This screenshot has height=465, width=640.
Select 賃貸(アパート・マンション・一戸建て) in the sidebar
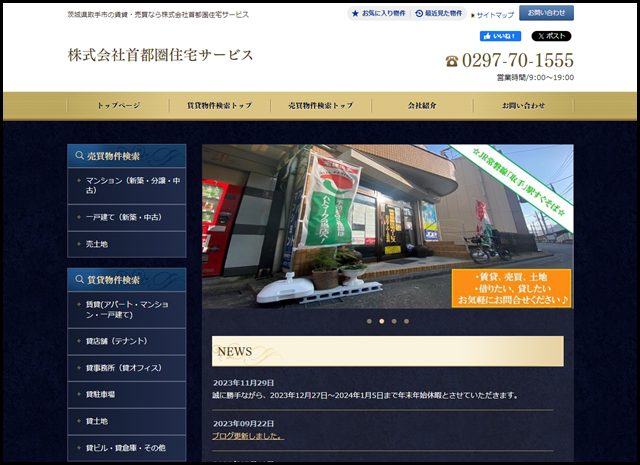click(x=127, y=310)
